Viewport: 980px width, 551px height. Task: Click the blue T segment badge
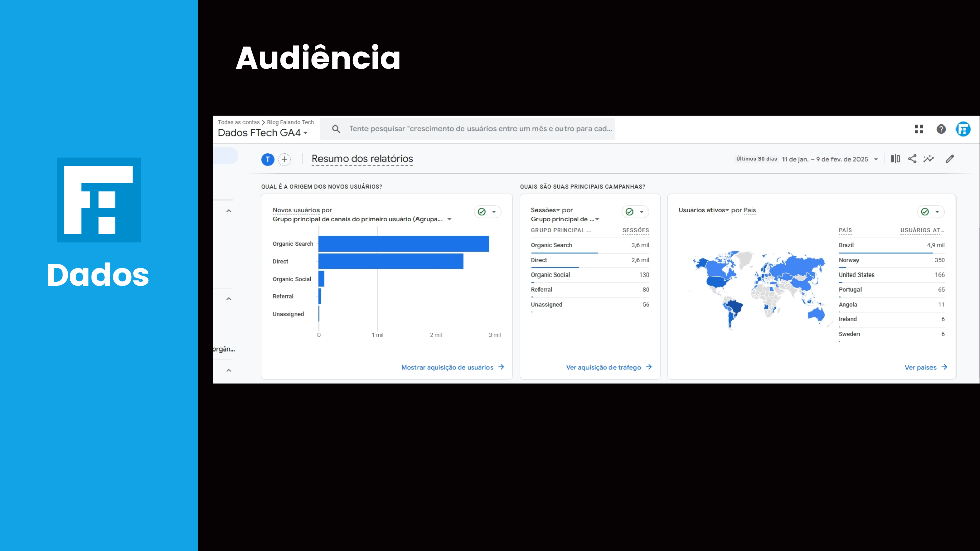[x=267, y=159]
